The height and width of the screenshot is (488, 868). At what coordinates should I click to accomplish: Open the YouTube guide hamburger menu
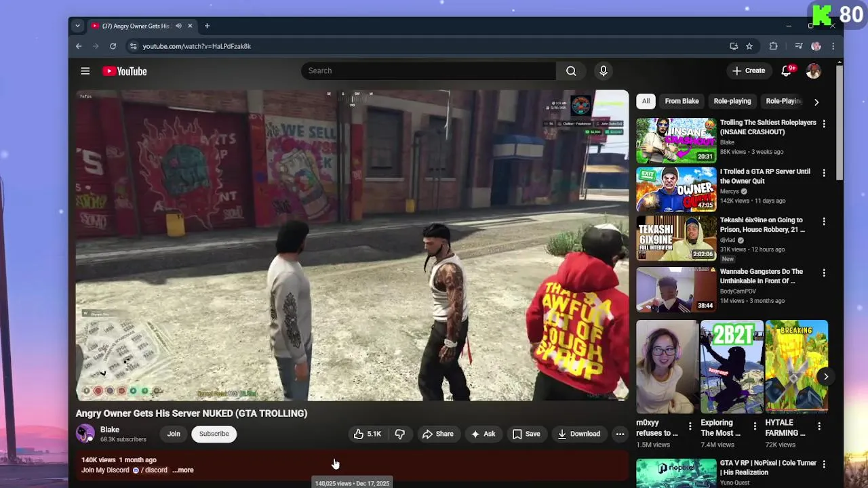[85, 71]
